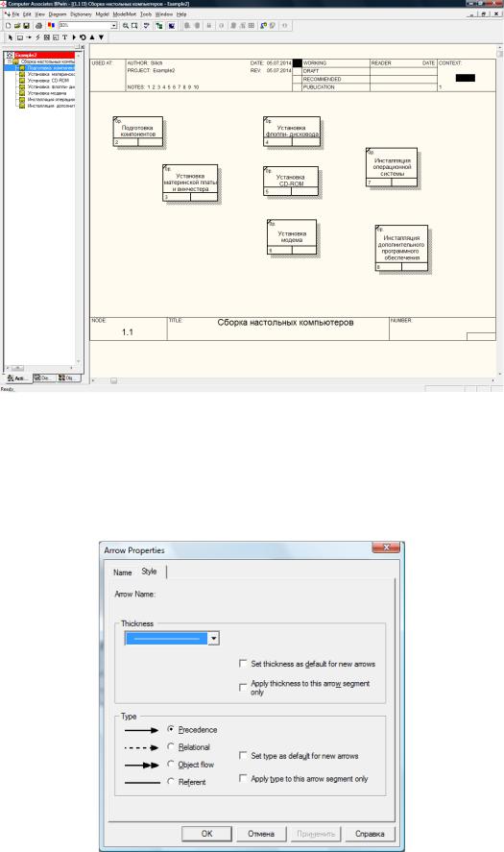Enable Set type as default for new arrows
504x852 pixels.
point(243,755)
